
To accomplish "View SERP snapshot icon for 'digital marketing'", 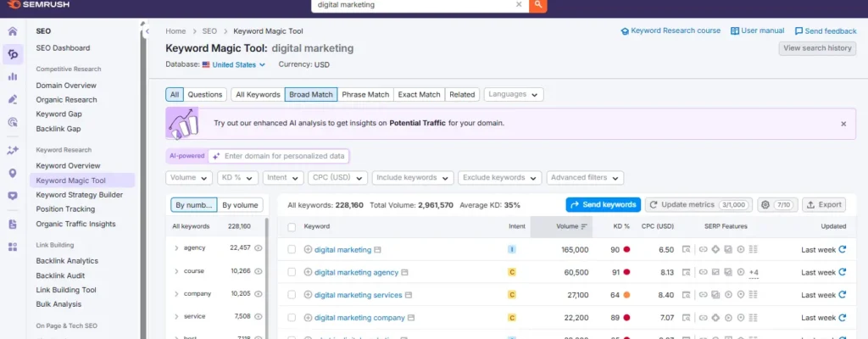I will (687, 249).
